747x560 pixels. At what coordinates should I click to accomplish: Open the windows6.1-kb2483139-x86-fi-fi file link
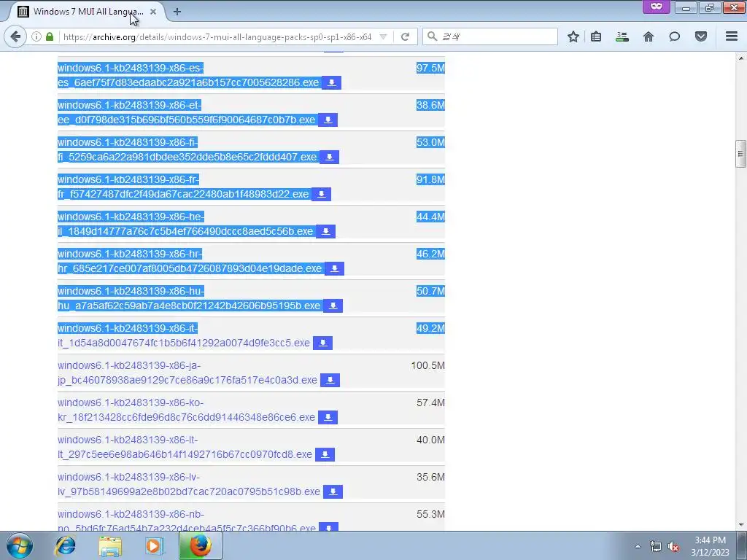click(x=187, y=149)
